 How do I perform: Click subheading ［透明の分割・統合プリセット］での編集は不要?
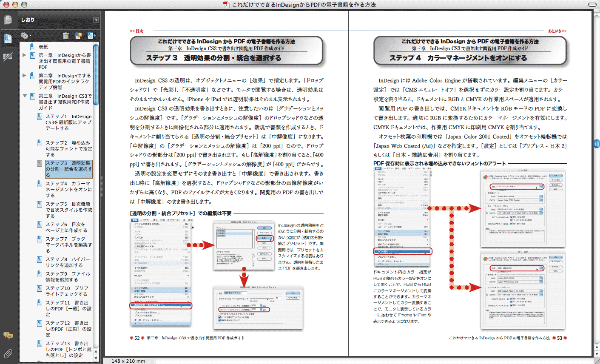(x=181, y=213)
